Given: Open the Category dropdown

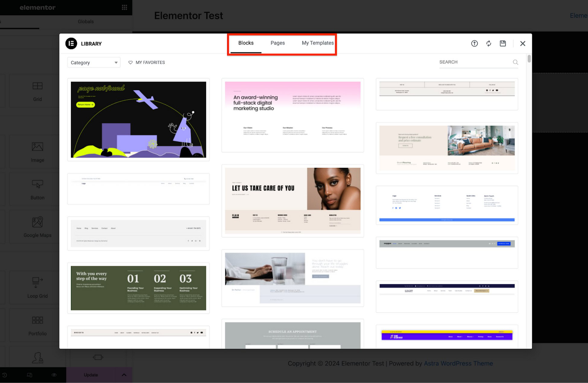Looking at the screenshot, I should coord(93,62).
